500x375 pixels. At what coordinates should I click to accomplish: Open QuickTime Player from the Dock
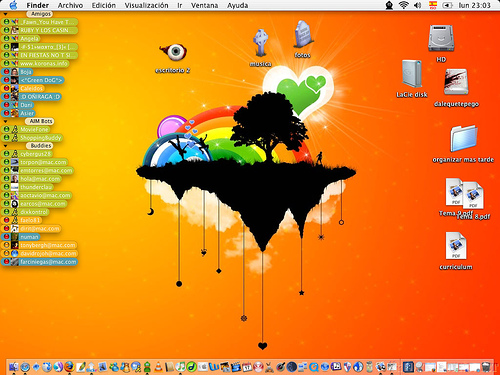(x=314, y=367)
